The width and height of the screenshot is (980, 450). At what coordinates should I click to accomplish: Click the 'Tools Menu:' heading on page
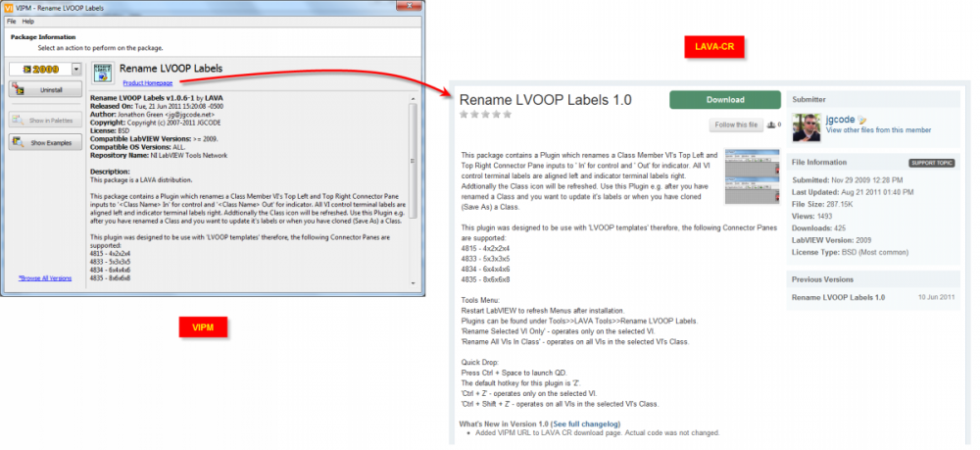click(x=480, y=301)
